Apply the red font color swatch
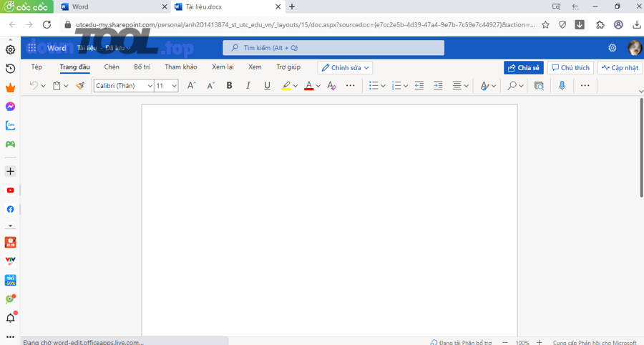 click(308, 86)
